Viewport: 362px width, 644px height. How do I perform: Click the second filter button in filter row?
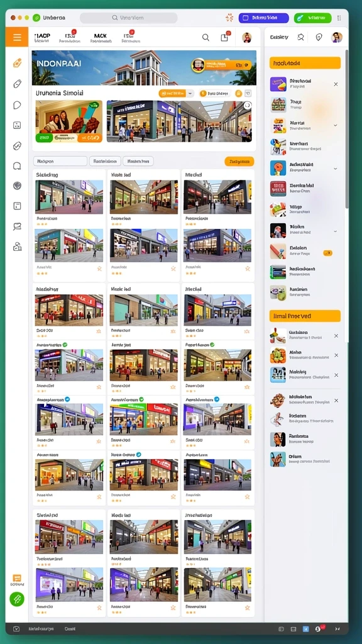[x=105, y=162]
